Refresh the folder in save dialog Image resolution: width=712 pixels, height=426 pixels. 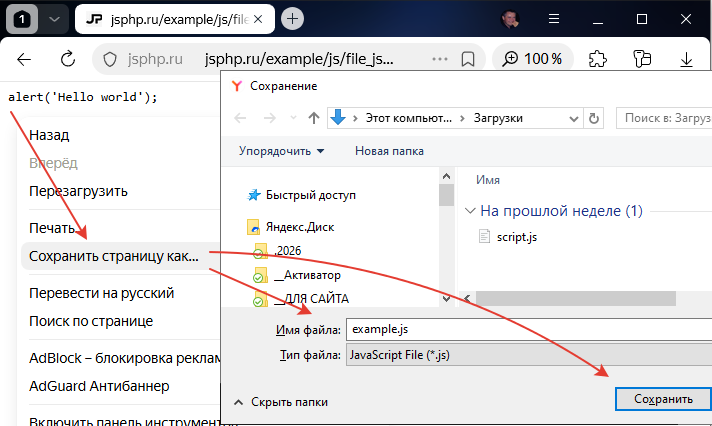[594, 118]
